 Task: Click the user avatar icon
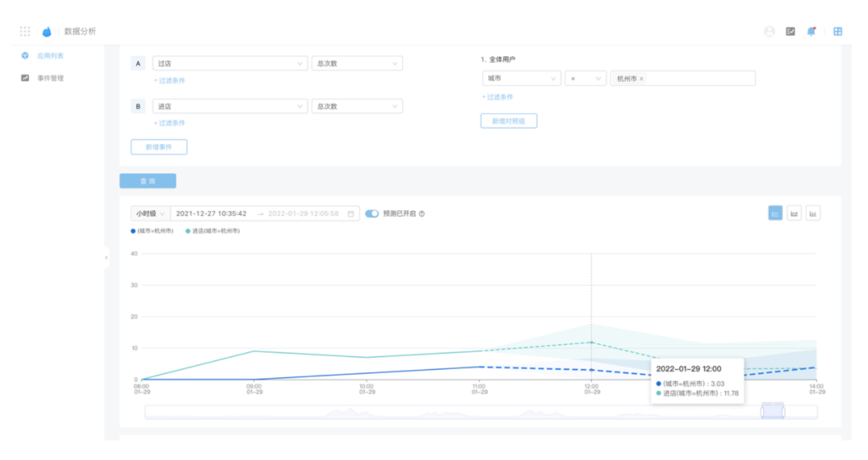click(769, 32)
